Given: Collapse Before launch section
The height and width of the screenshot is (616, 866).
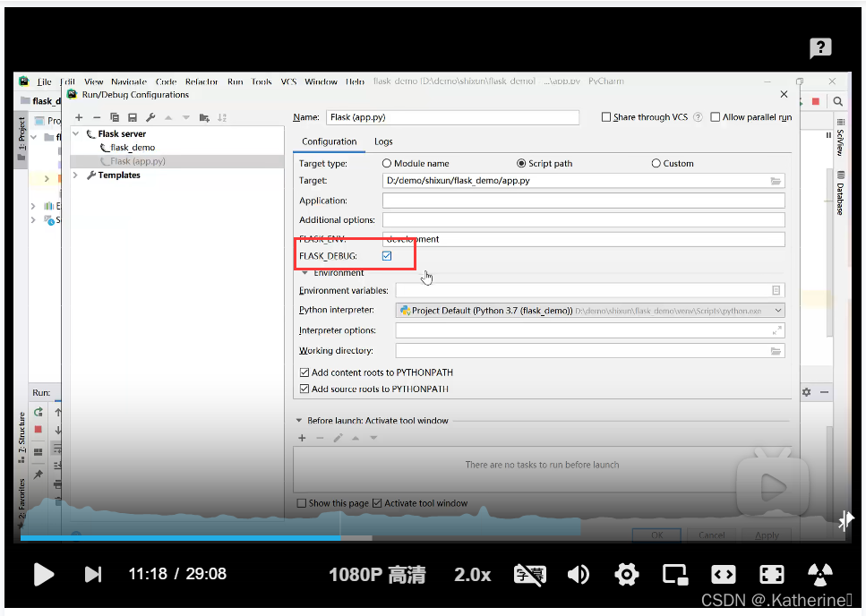Looking at the screenshot, I should [x=299, y=421].
